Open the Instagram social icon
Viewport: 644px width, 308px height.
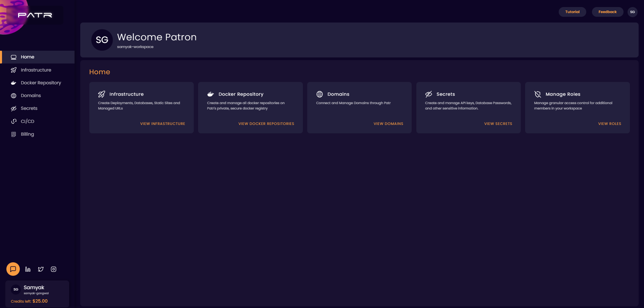coord(53,269)
